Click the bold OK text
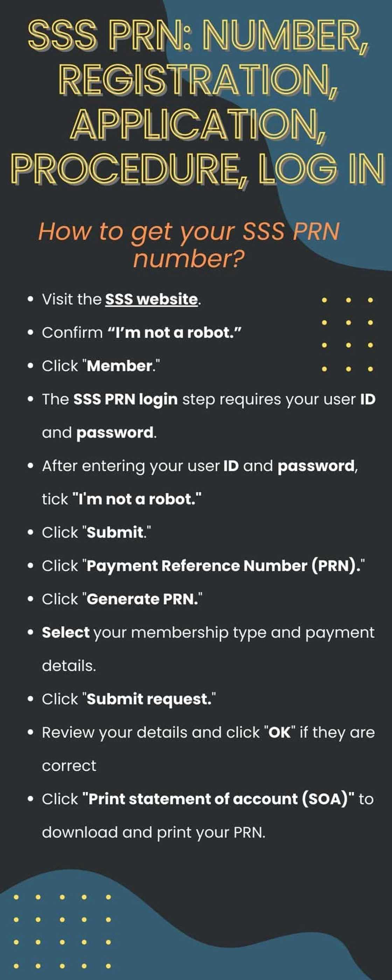392x980 pixels. [x=279, y=732]
